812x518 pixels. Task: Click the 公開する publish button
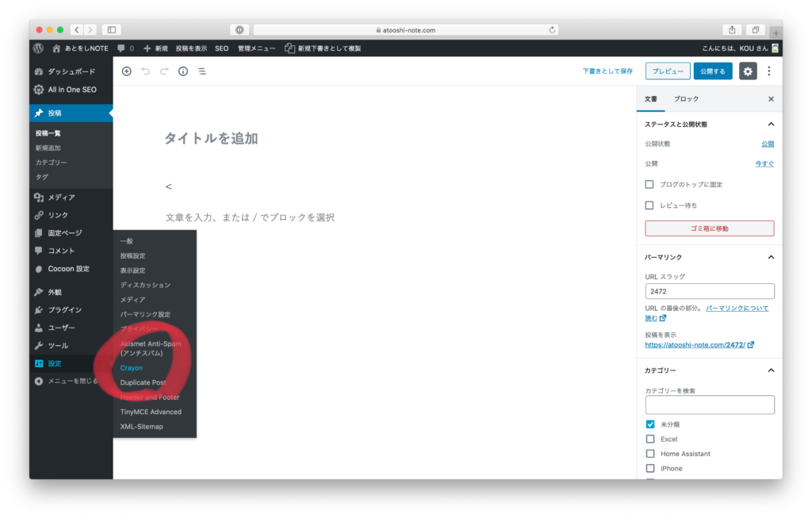click(713, 71)
